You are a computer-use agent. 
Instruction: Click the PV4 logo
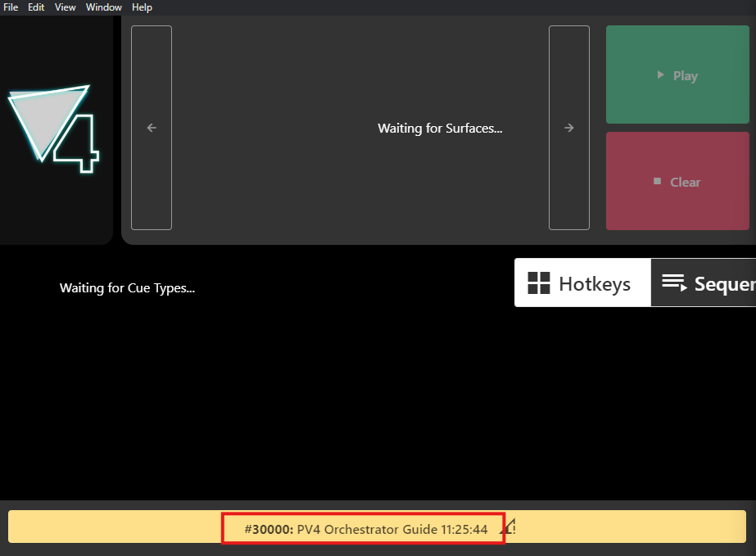click(54, 129)
